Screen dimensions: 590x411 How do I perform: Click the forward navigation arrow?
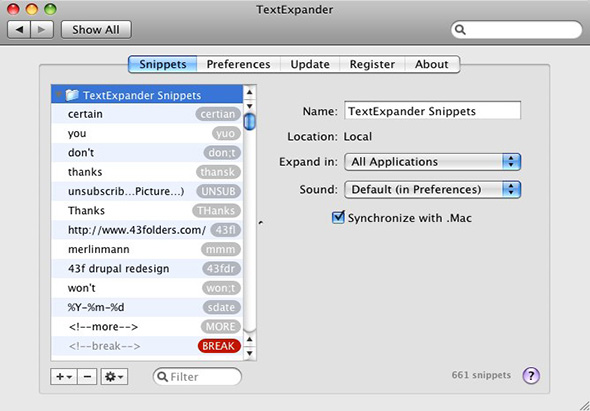tap(42, 30)
